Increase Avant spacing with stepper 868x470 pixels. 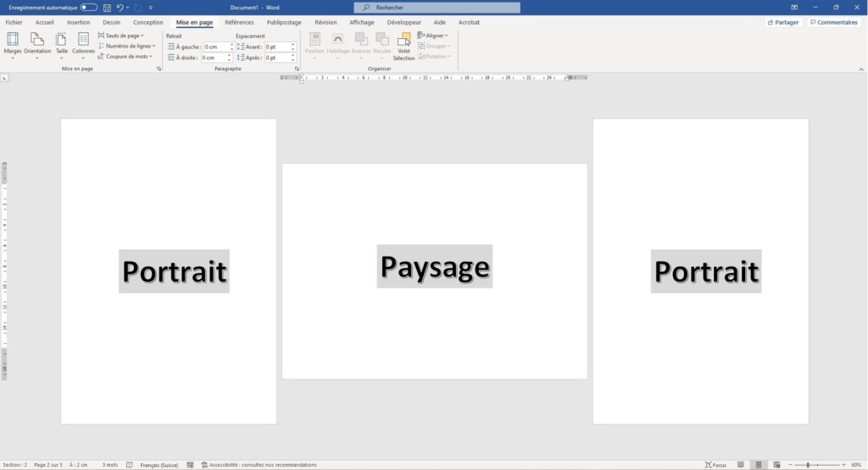pos(293,45)
